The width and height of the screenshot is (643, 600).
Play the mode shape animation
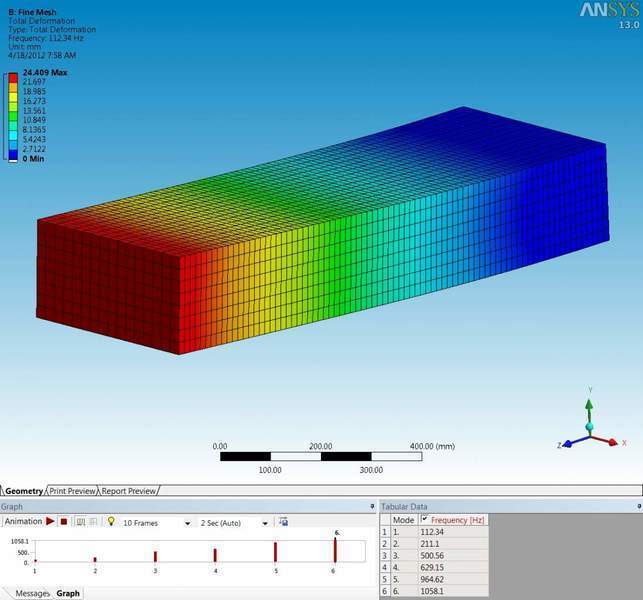tap(50, 521)
